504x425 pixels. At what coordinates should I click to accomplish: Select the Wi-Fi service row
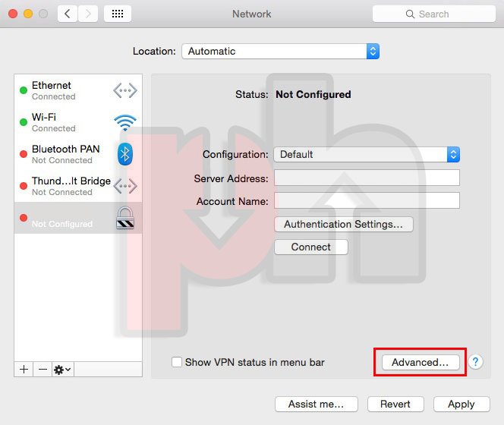(x=78, y=122)
